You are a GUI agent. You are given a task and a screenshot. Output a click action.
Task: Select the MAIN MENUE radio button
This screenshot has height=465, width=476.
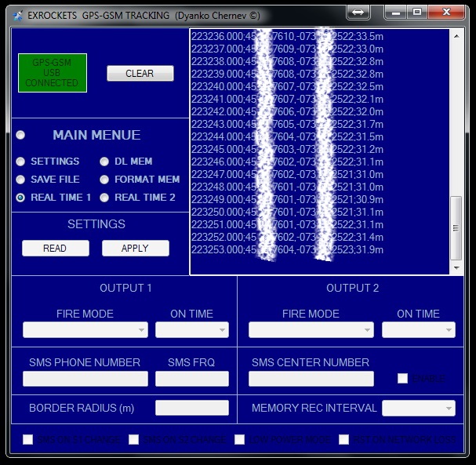click(20, 135)
